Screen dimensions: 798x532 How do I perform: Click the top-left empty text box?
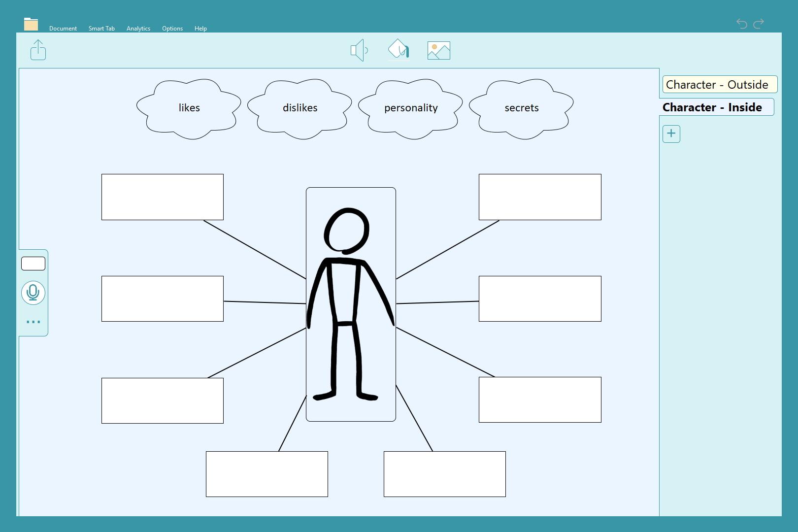point(163,197)
